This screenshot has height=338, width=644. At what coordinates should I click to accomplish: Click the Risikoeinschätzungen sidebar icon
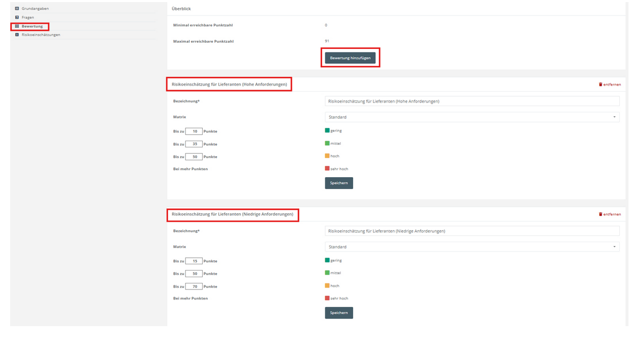(x=17, y=35)
